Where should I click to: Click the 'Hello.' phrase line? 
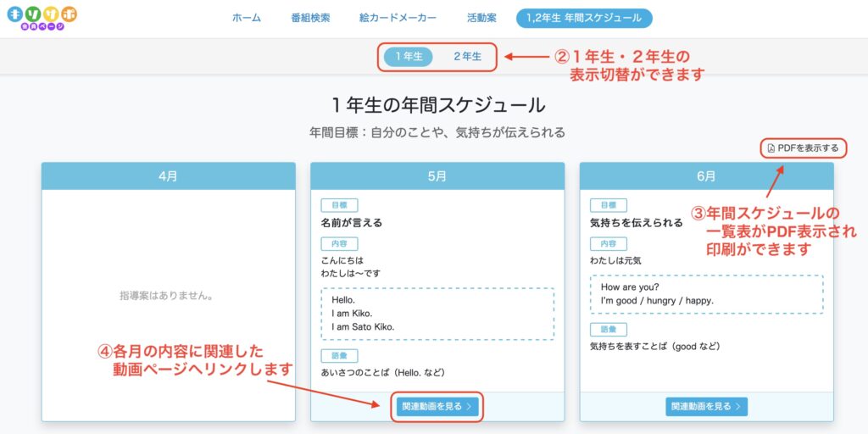point(342,299)
